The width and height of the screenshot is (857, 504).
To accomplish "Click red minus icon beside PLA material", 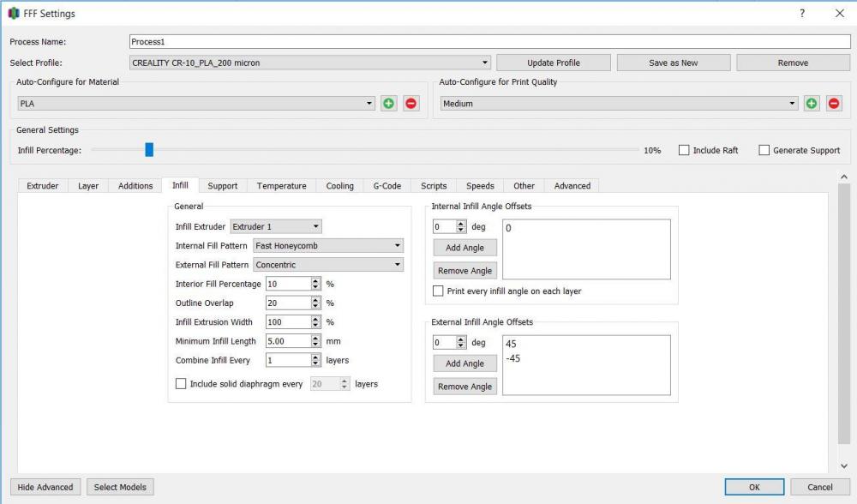I will [x=411, y=104].
